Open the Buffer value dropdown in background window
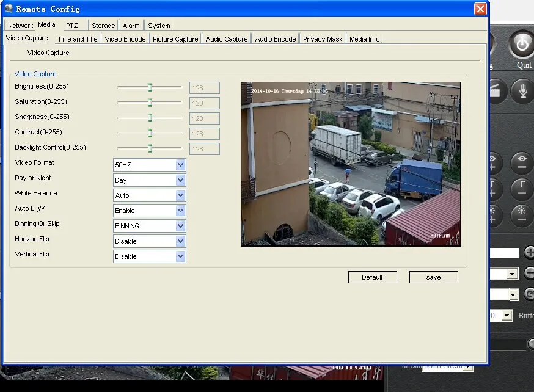The height and width of the screenshot is (392, 534). (507, 316)
